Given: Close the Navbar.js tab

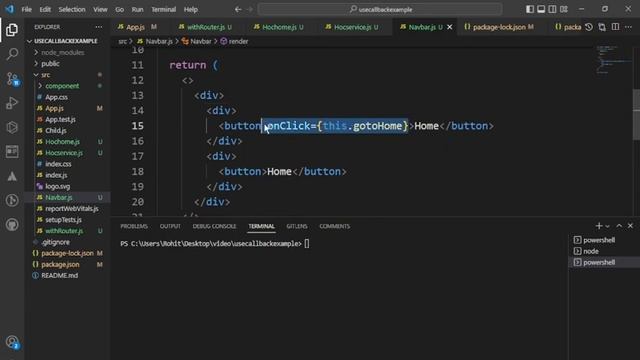Looking at the screenshot, I should coord(450,27).
